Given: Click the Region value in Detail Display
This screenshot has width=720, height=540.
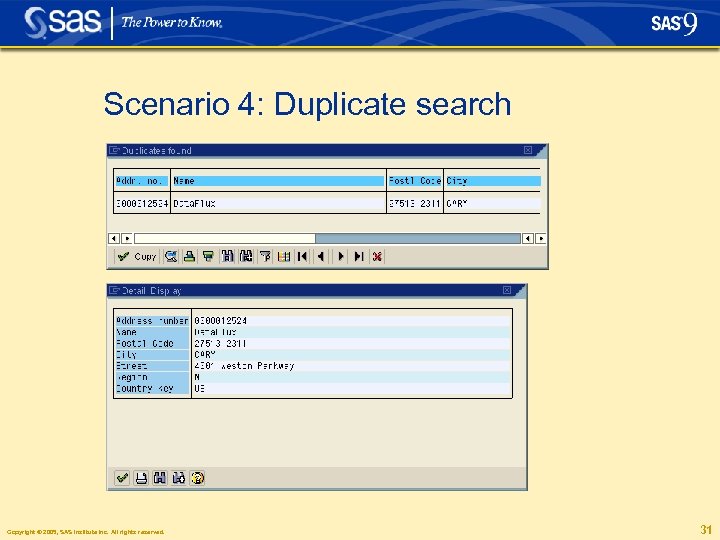Looking at the screenshot, I should pos(197,377).
